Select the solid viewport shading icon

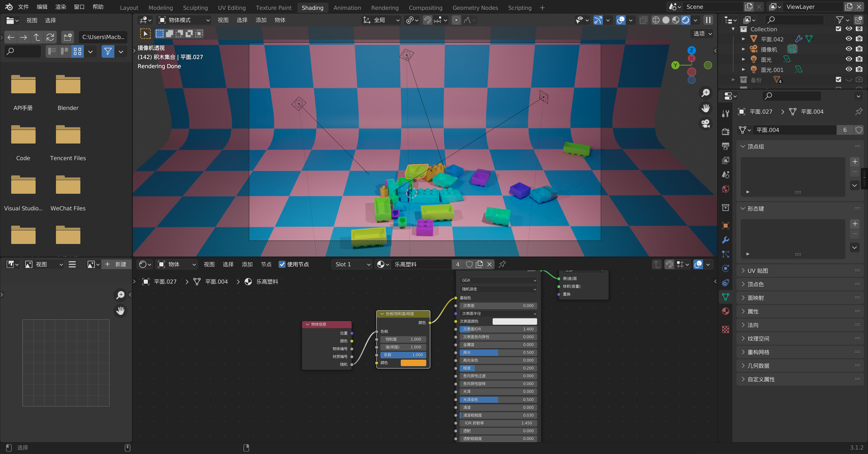point(666,20)
